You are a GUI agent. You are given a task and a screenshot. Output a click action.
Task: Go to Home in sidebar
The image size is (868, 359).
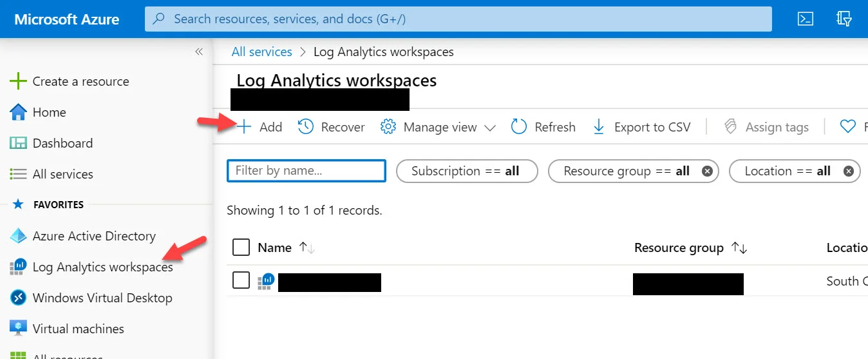click(49, 112)
